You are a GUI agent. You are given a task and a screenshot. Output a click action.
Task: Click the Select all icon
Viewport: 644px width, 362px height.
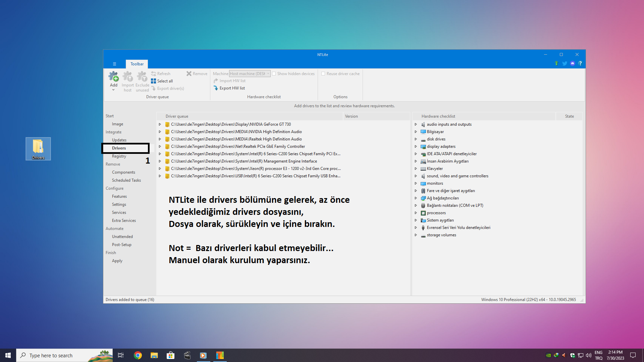pyautogui.click(x=153, y=81)
